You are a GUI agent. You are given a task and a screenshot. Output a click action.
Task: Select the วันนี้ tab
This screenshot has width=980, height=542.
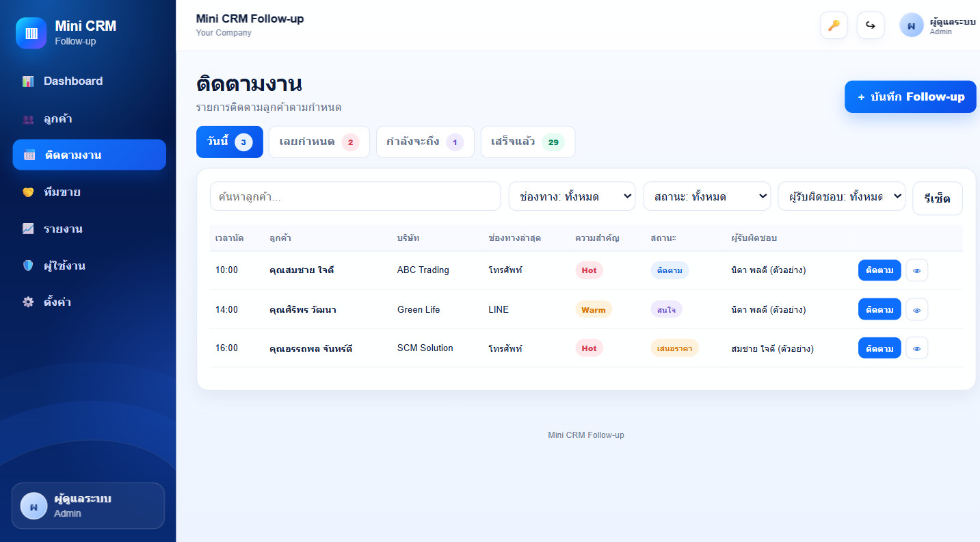[230, 142]
